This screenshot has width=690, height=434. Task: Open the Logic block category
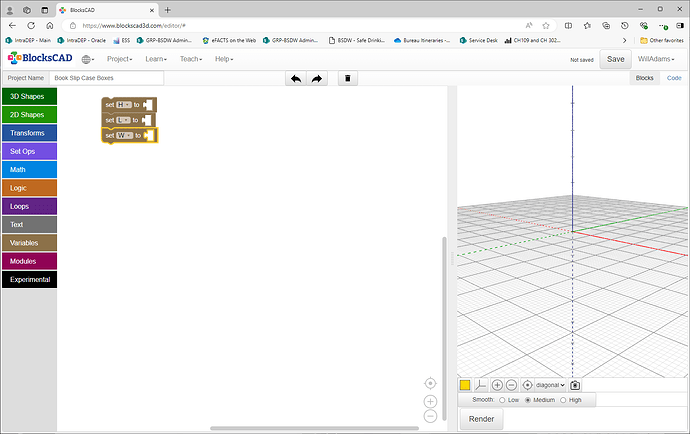click(29, 188)
